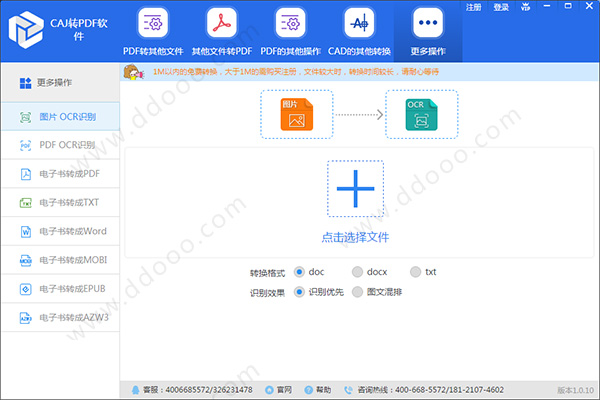600x400 pixels.
Task: Click the 注册 register link
Action: (473, 7)
